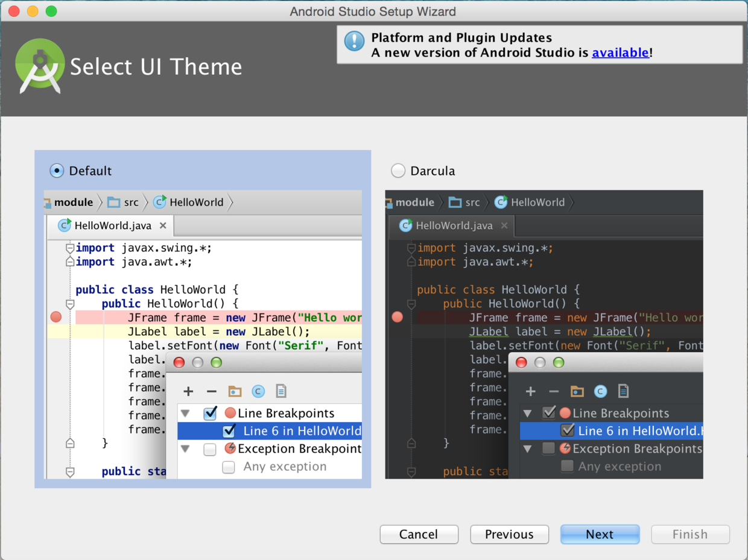Image resolution: width=748 pixels, height=560 pixels.
Task: Click the Darcula theme preview image
Action: coord(544,335)
